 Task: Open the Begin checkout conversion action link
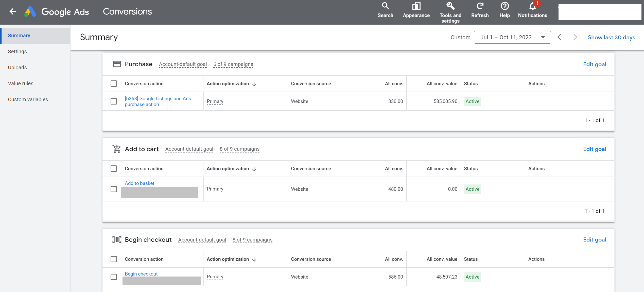pyautogui.click(x=141, y=274)
